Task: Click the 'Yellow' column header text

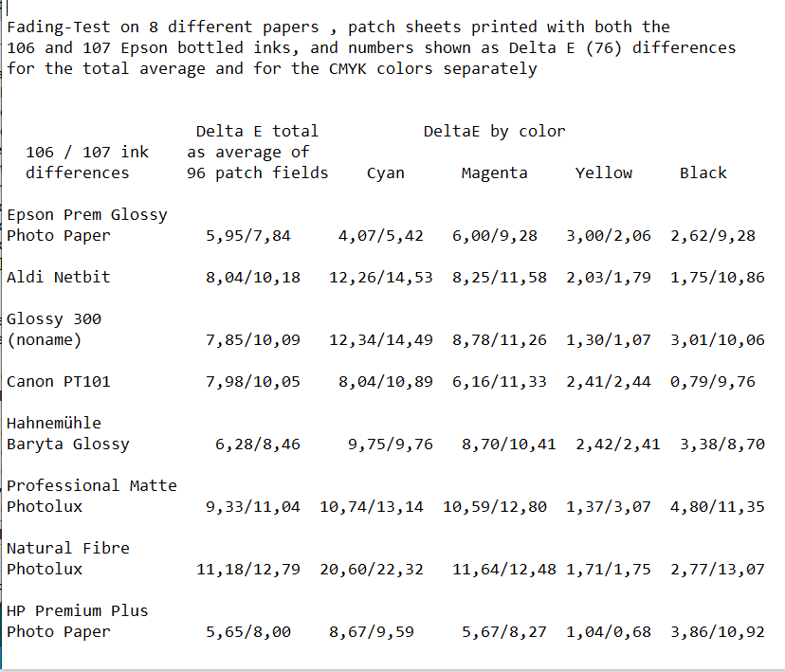Action: [603, 173]
